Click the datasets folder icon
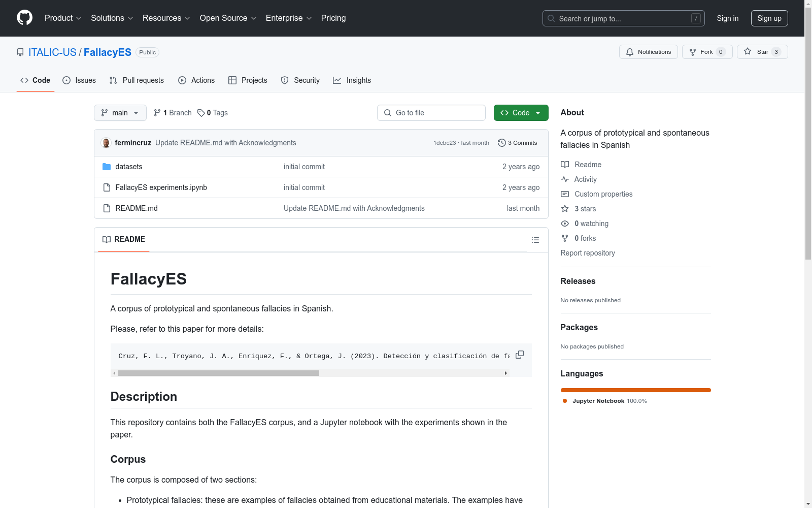 [x=107, y=167]
